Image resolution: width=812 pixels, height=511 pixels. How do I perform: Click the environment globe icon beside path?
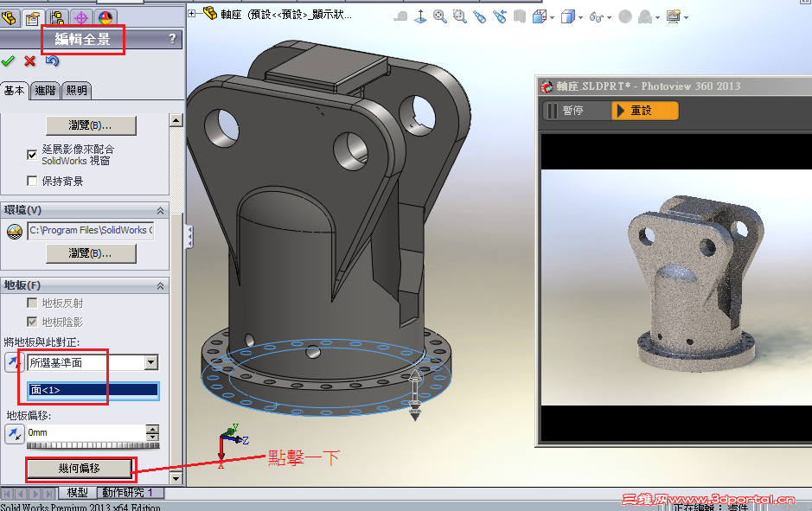15,231
